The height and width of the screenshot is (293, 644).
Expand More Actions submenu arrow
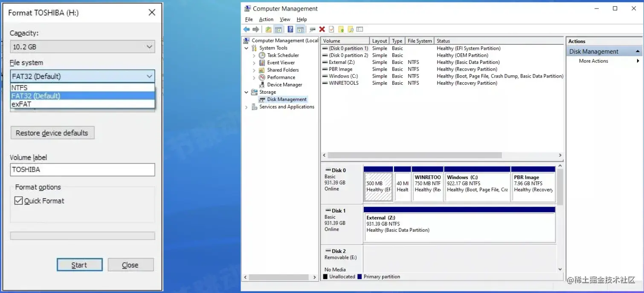638,61
